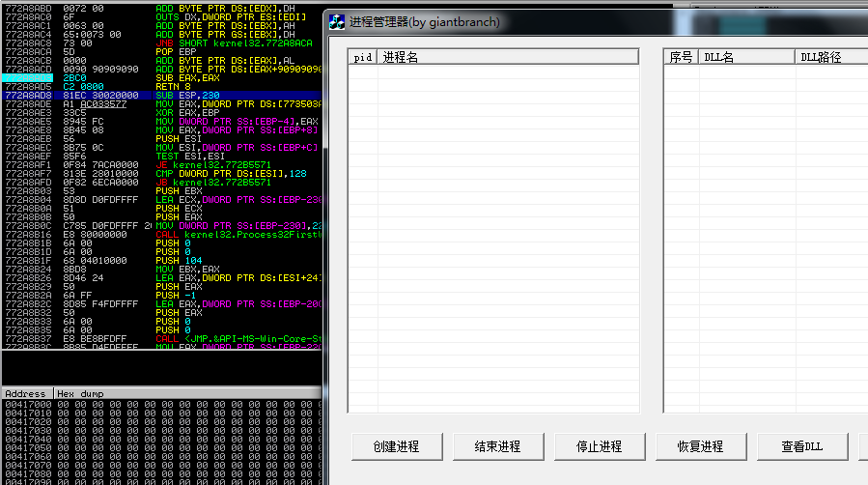Click the DLL名 column header
868x485 pixels.
click(x=746, y=57)
